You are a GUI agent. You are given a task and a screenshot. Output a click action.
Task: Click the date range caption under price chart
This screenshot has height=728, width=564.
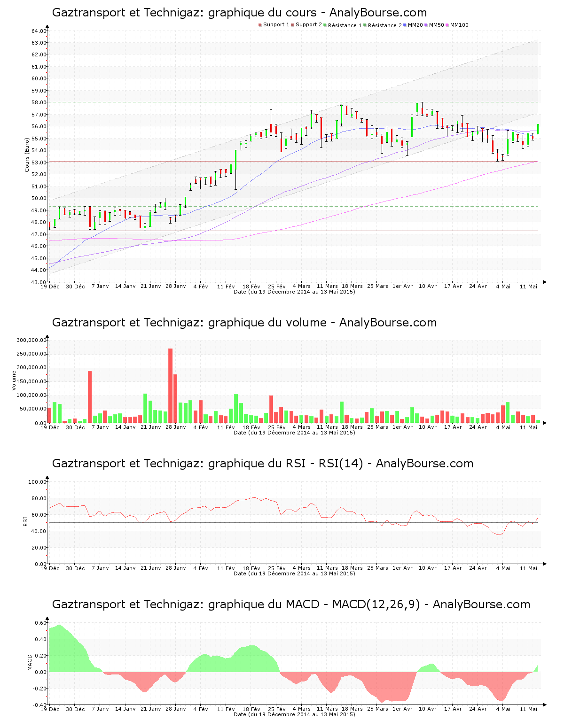click(294, 292)
